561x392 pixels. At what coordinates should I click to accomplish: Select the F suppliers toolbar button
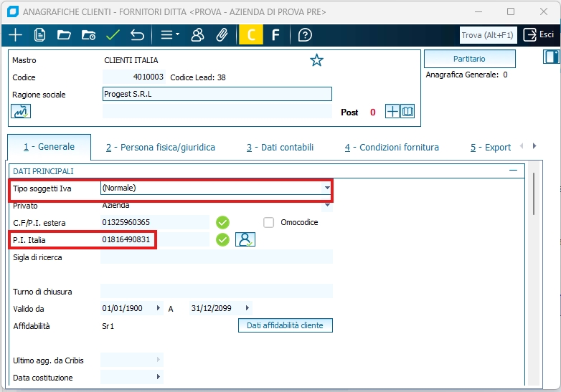pyautogui.click(x=275, y=35)
